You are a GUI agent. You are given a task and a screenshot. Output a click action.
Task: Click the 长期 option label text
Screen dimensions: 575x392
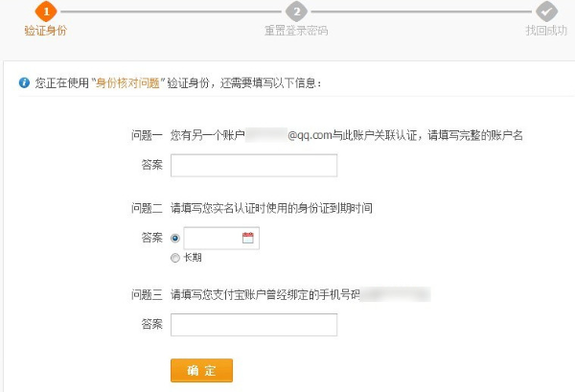coord(192,258)
